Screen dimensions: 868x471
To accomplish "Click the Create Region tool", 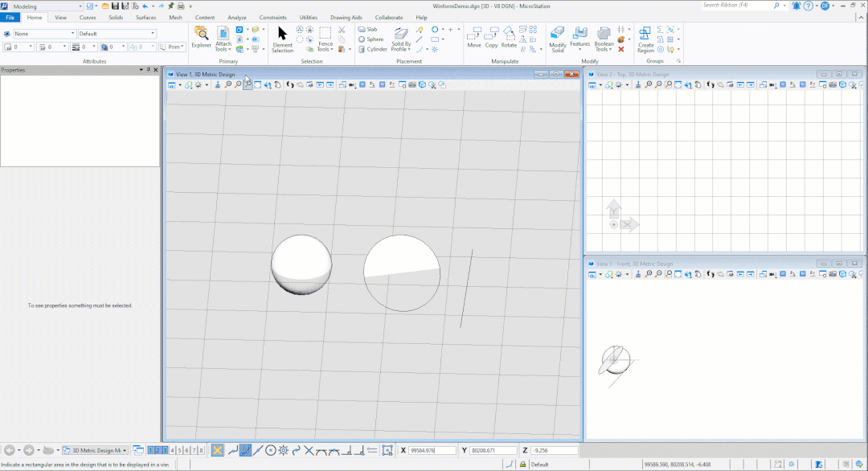I will (645, 39).
